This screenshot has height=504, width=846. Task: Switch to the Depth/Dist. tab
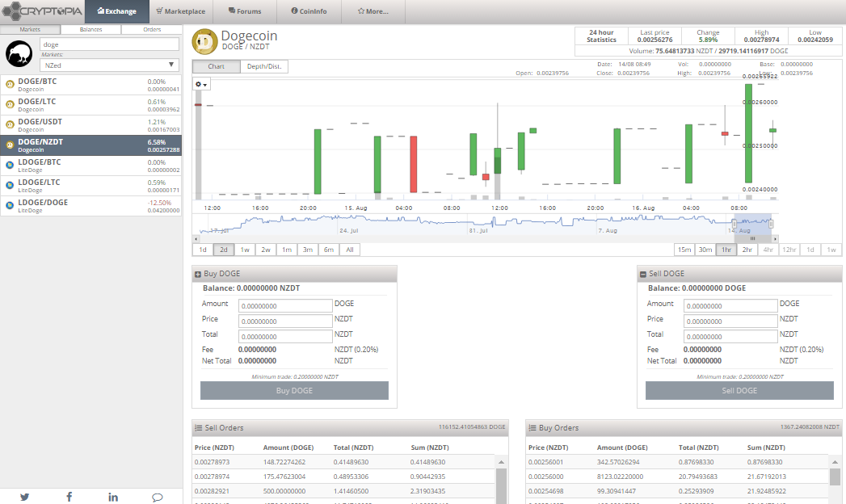264,66
